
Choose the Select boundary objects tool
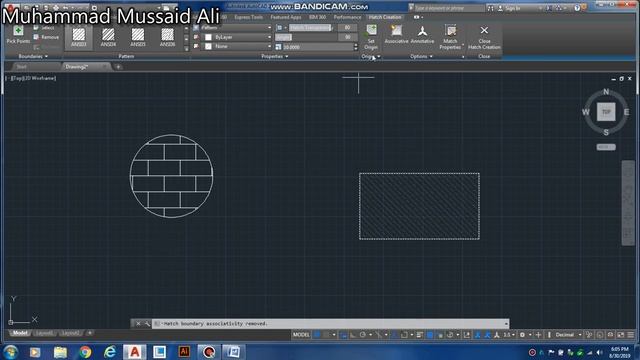pos(44,28)
